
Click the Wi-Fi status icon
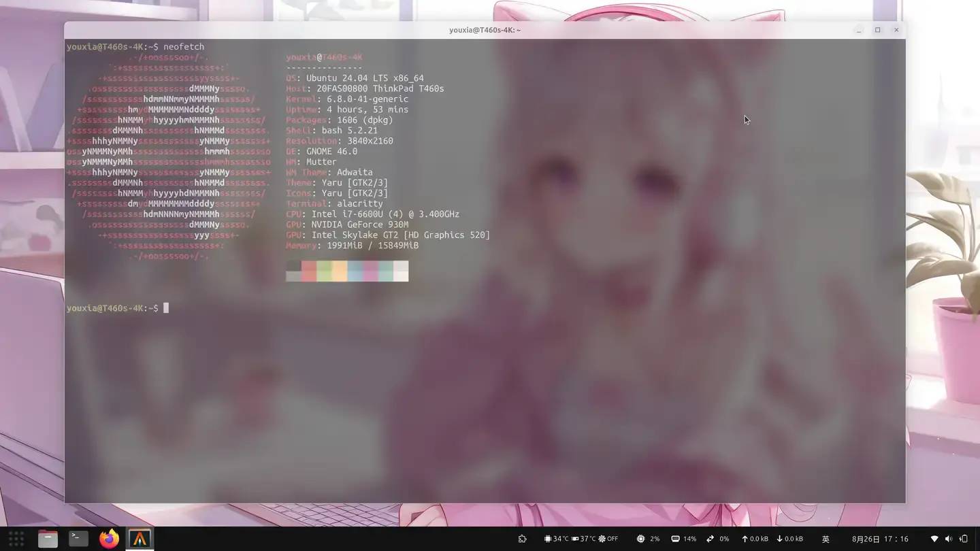click(x=934, y=539)
